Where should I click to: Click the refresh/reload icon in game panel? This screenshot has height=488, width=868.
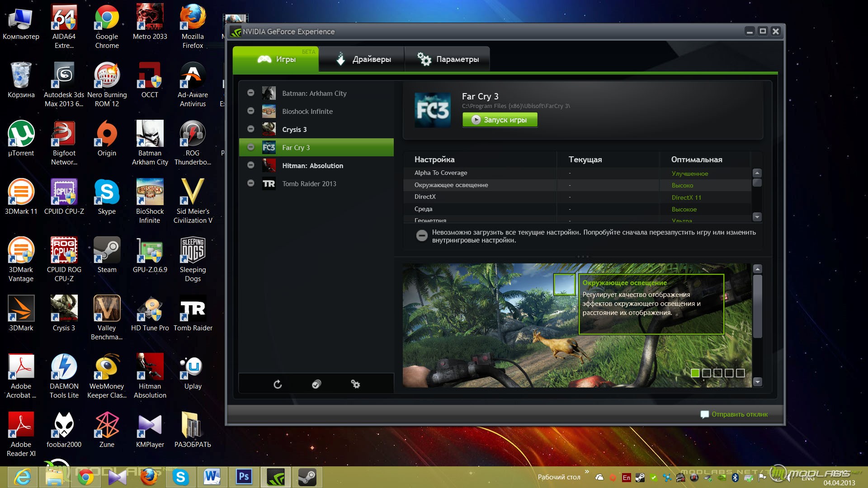pos(277,385)
